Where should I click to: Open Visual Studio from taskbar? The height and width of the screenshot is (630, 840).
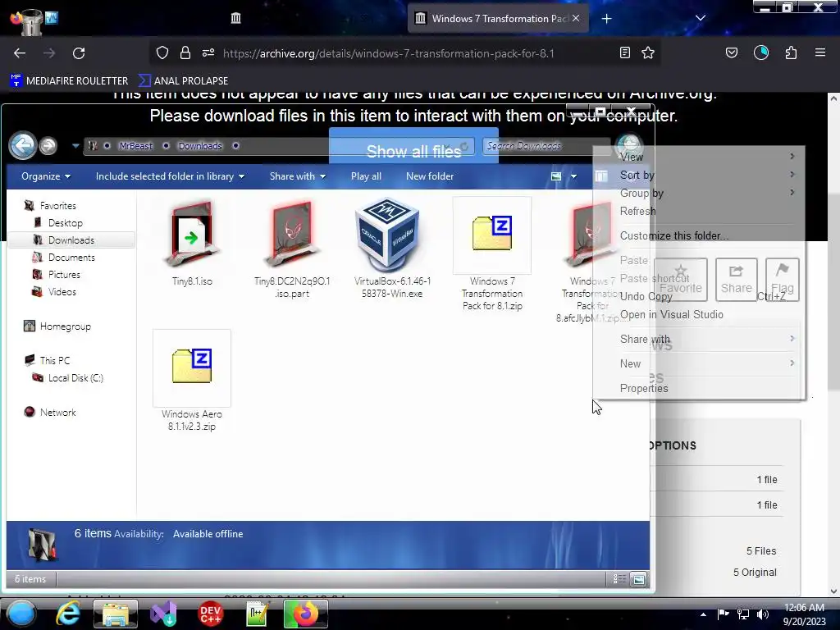click(163, 614)
